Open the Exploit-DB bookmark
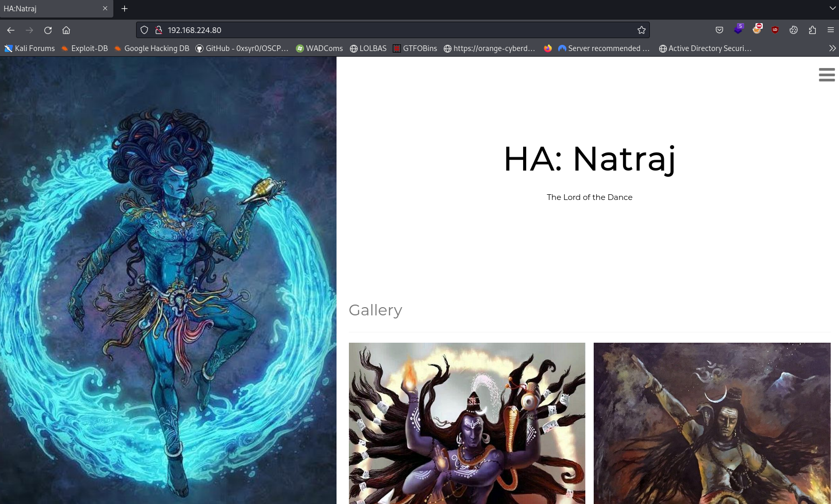Screen dimensions: 839x504 pos(85,48)
